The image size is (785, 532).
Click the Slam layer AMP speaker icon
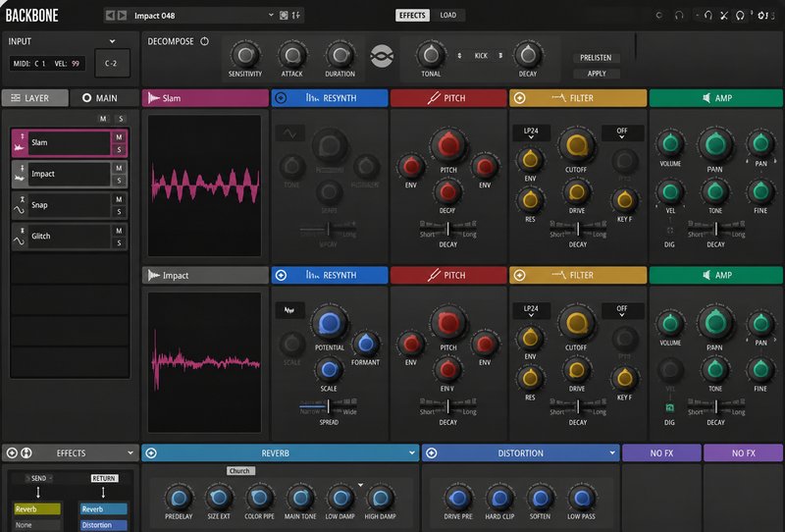pyautogui.click(x=706, y=98)
